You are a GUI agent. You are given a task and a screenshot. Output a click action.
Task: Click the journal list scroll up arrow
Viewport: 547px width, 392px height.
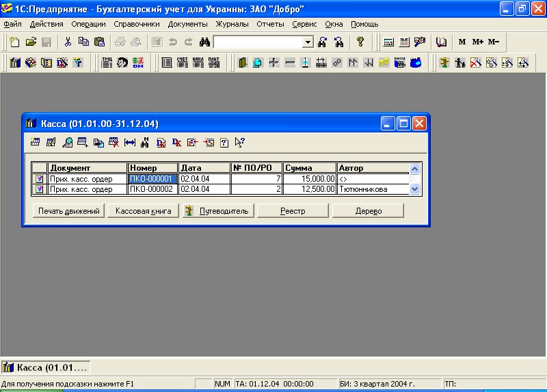(x=414, y=169)
